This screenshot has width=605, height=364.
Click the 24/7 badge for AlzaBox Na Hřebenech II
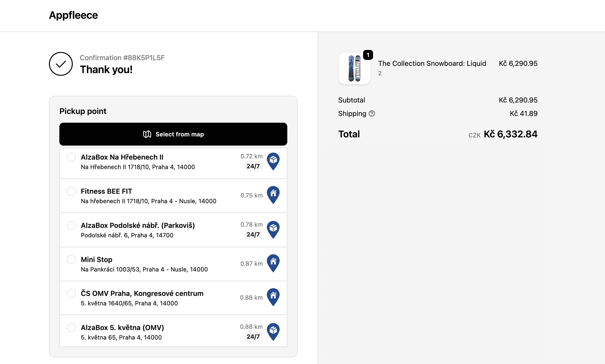pyautogui.click(x=253, y=166)
